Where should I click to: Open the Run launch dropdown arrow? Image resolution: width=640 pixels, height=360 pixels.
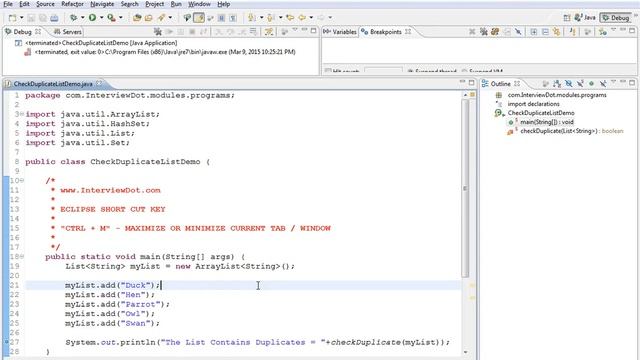[102, 18]
